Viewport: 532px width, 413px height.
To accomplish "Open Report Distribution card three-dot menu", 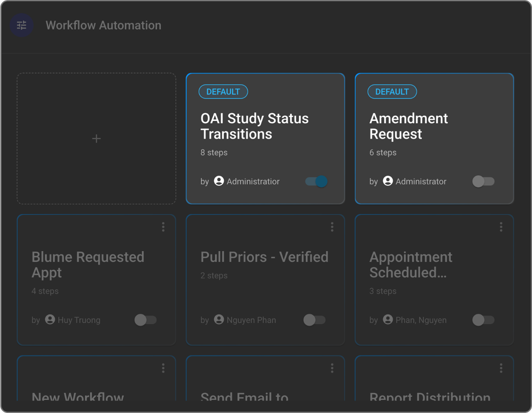I will coord(501,368).
